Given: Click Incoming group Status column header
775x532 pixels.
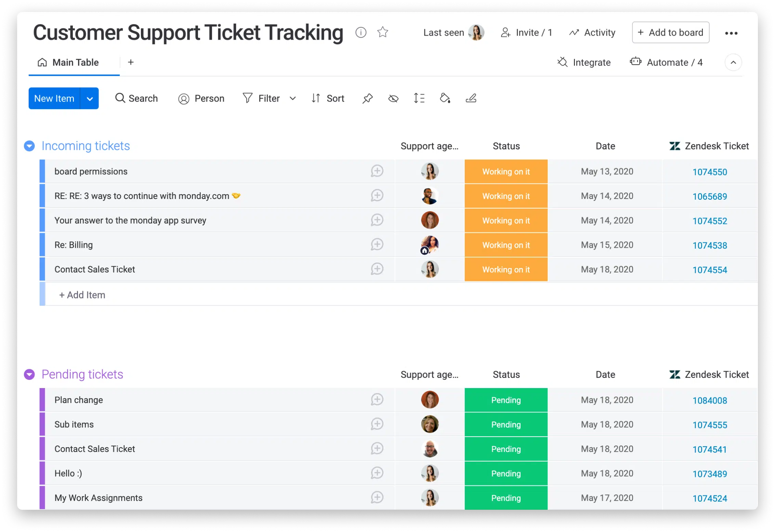Looking at the screenshot, I should 506,146.
